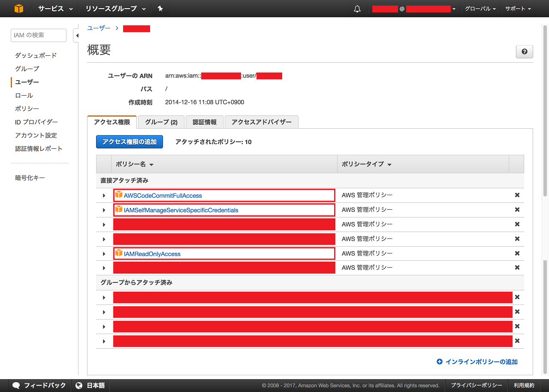Expand the AWSCodeCommitFullAccess policy row
The height and width of the screenshot is (392, 549).
tap(103, 195)
